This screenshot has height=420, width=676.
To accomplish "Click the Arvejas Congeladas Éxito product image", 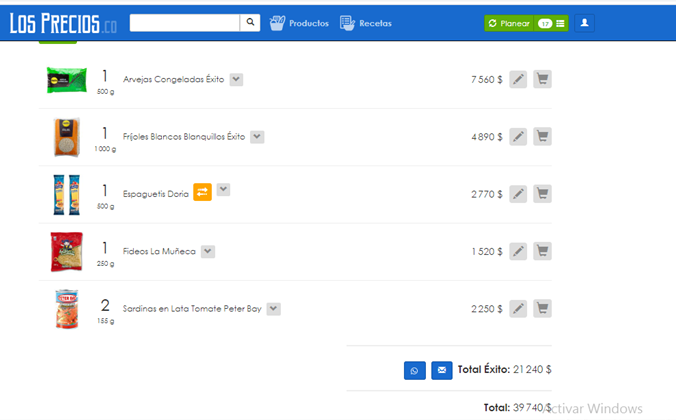I will [x=66, y=80].
